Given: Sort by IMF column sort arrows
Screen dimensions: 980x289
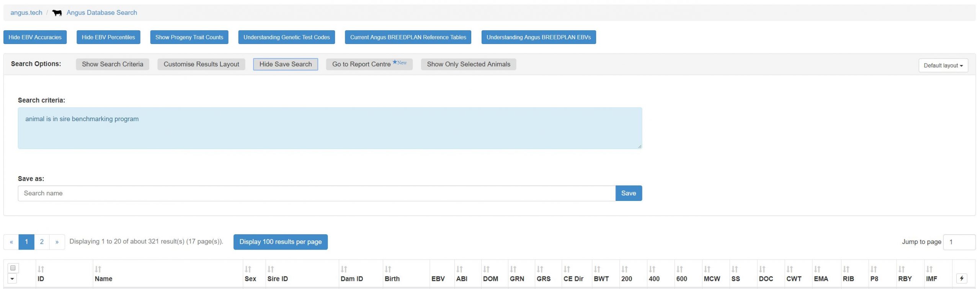Looking at the screenshot, I should coord(929,269).
